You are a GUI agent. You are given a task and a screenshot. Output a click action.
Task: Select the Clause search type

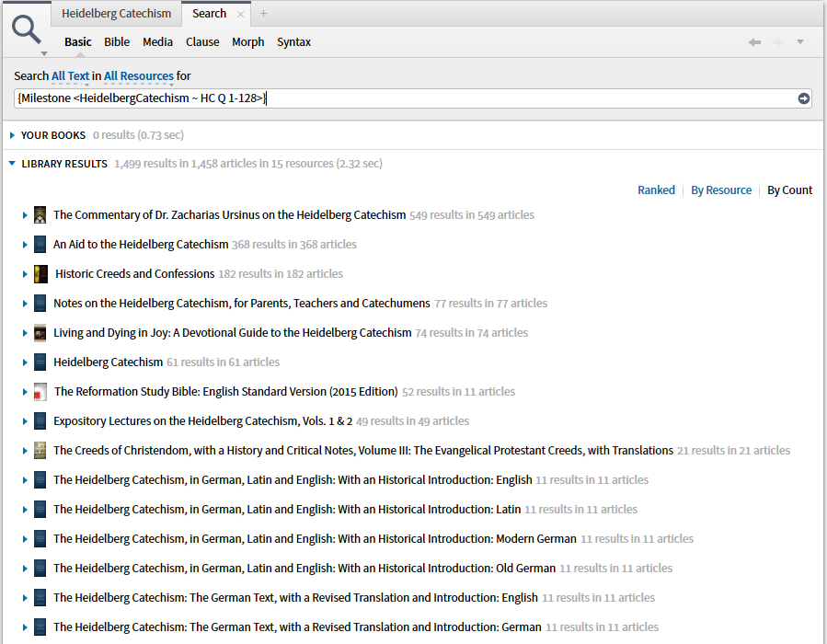[202, 41]
